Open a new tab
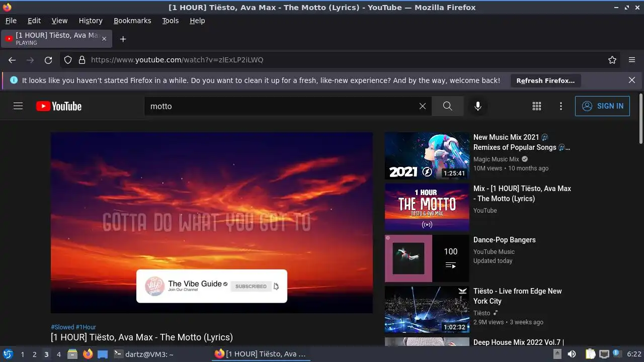The width and height of the screenshot is (644, 362). click(123, 39)
